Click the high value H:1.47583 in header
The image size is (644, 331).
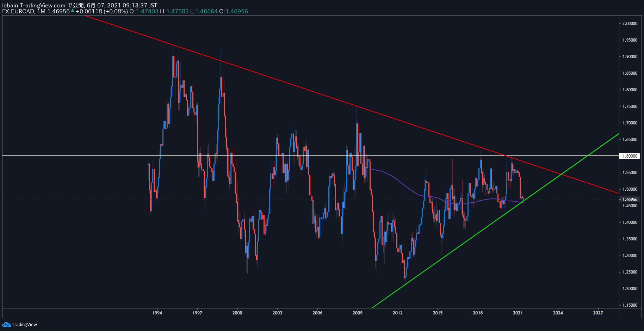[174, 11]
